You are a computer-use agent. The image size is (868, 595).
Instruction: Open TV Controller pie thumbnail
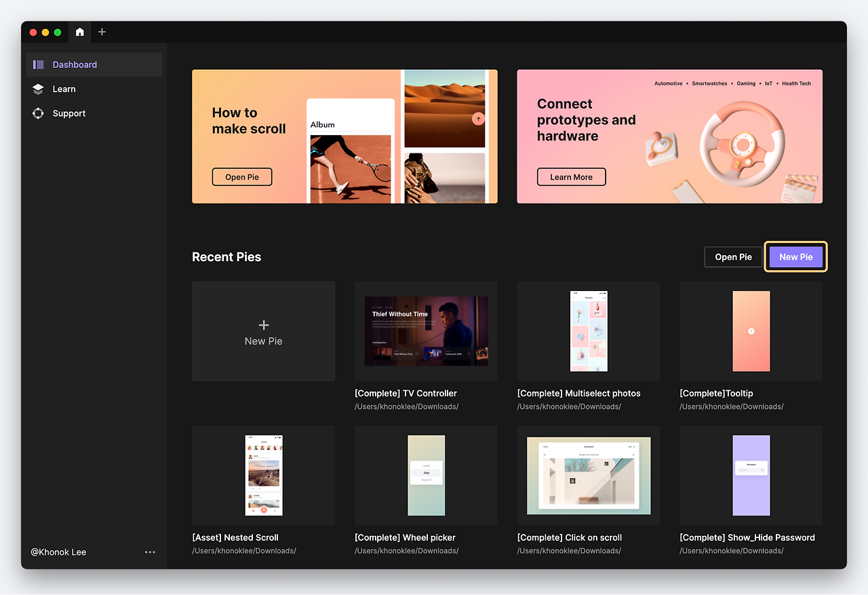426,331
